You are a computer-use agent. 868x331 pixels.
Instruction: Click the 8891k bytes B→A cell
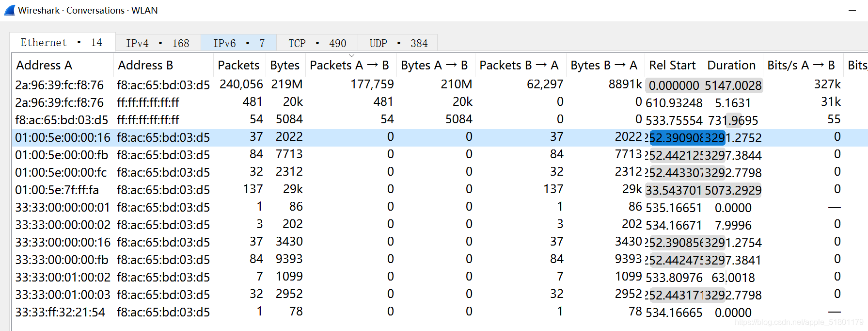pyautogui.click(x=625, y=84)
